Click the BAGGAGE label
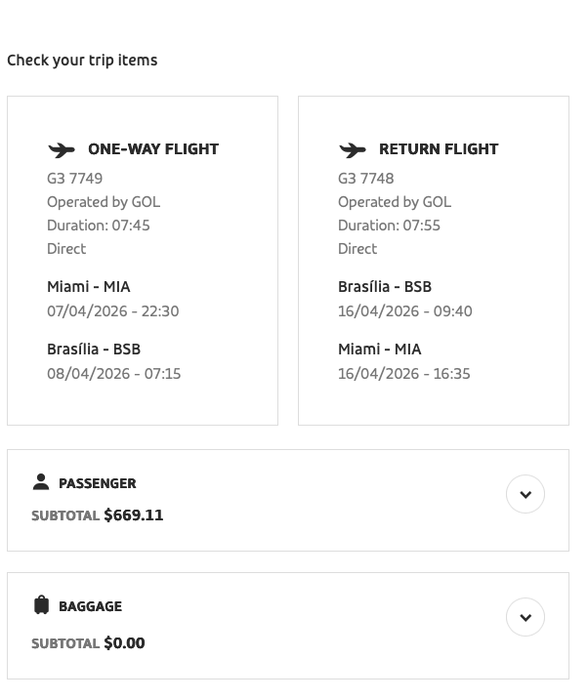Viewport: 588px width, 700px height. tap(90, 606)
